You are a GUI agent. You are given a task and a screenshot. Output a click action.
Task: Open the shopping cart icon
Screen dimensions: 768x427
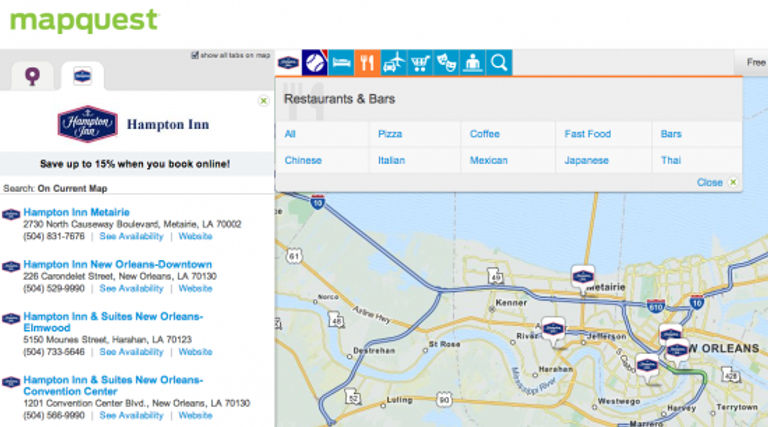pos(420,63)
